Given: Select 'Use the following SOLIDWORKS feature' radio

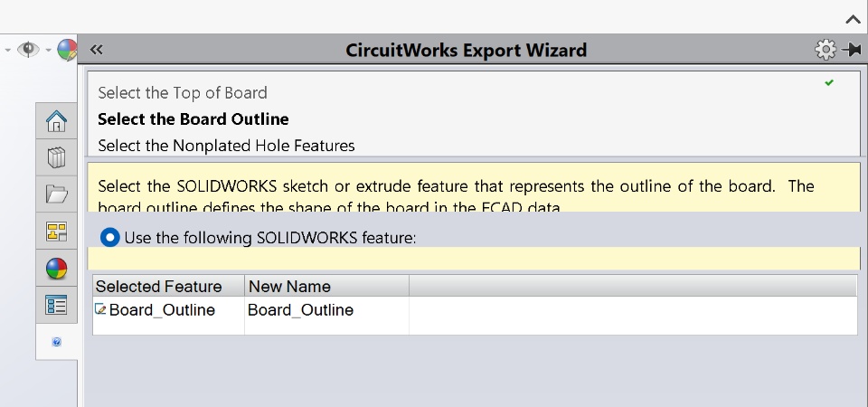Looking at the screenshot, I should (109, 238).
